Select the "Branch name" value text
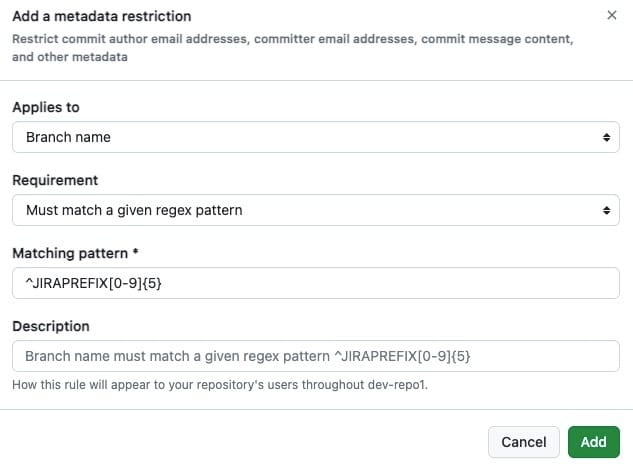This screenshot has width=633, height=464. [x=68, y=137]
